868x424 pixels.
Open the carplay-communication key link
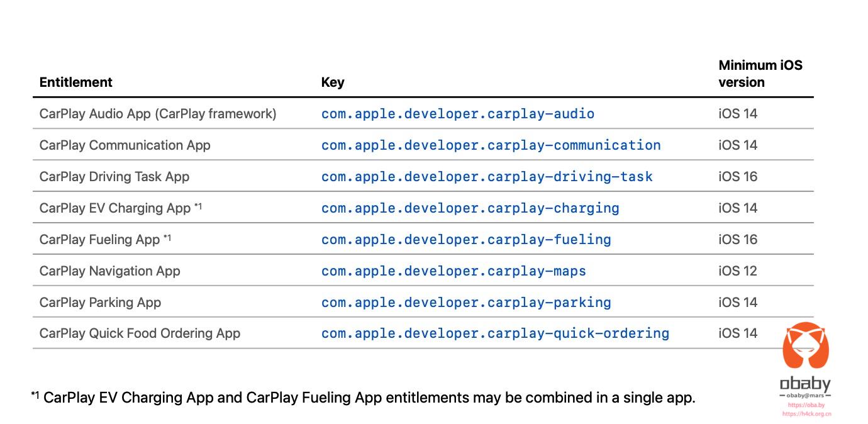click(491, 145)
